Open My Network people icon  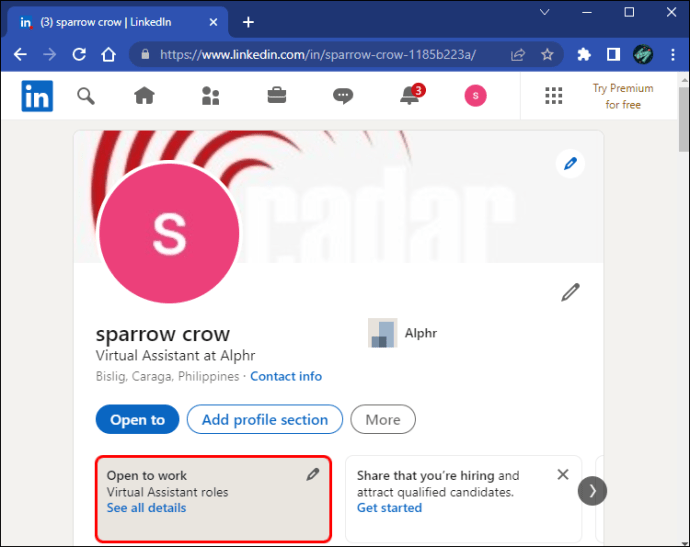pos(210,95)
